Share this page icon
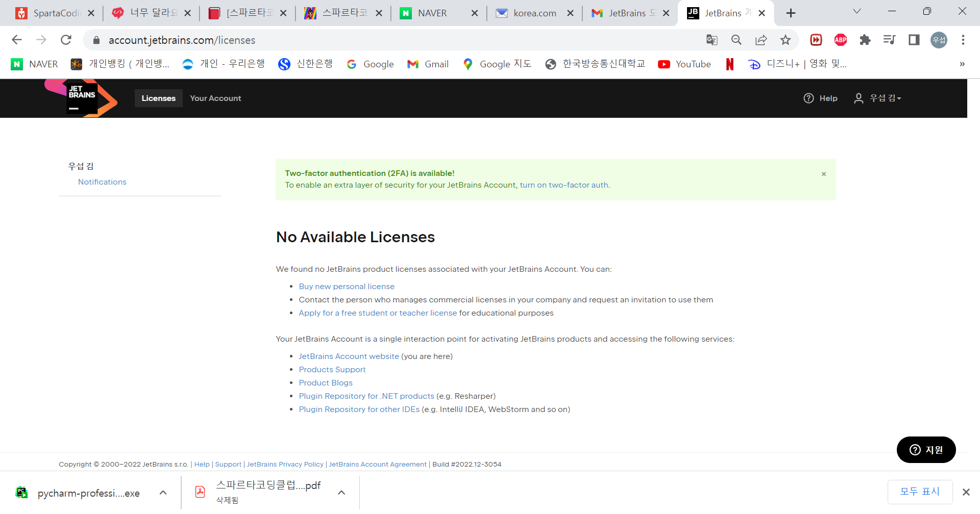 761,40
